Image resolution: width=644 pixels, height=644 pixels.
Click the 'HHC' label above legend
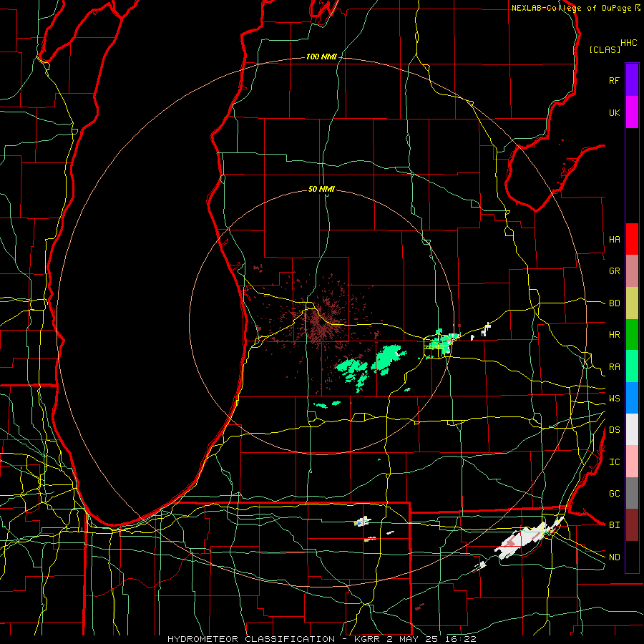point(629,43)
